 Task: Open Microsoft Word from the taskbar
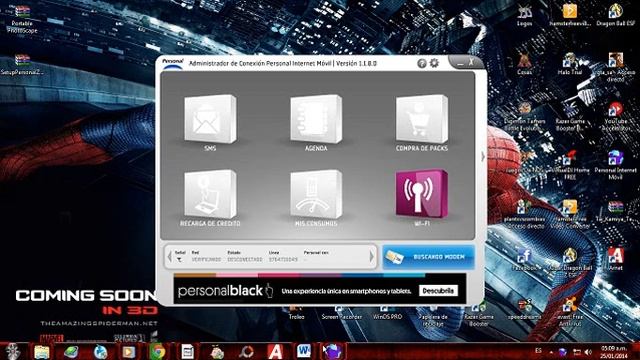click(x=304, y=351)
